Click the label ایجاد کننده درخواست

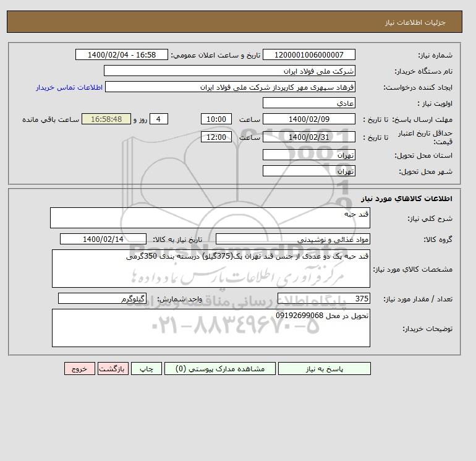pos(418,87)
